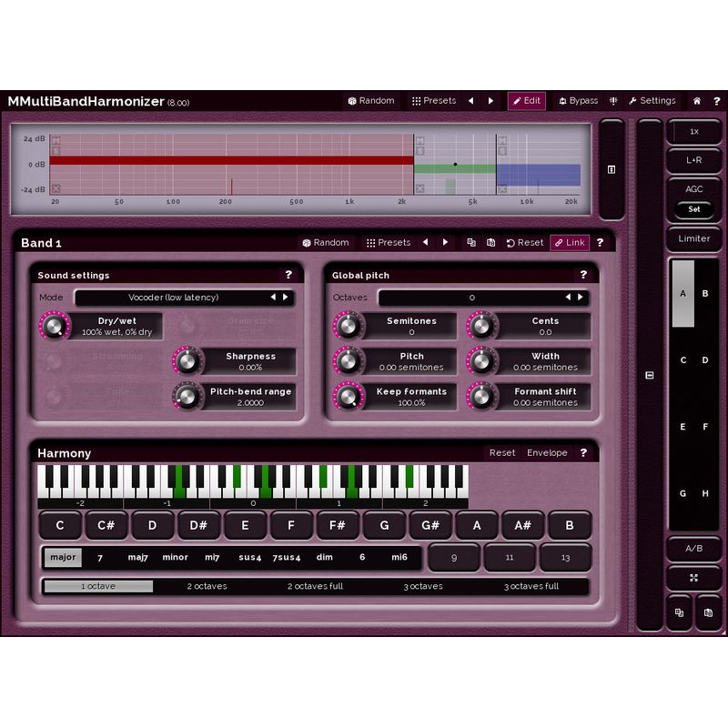Toggle the Limiter button
This screenshot has width=728, height=728.
click(694, 238)
